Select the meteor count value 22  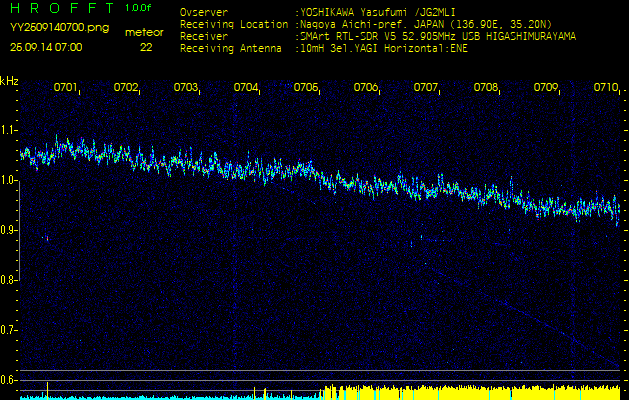point(146,47)
